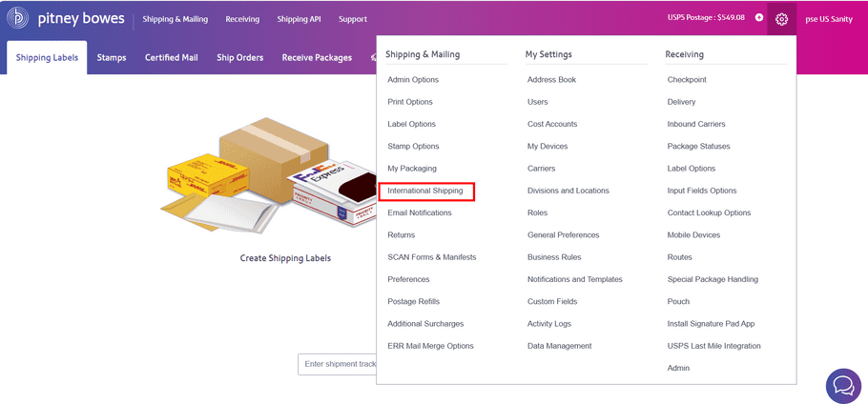Open Contact Lookup Options
The width and height of the screenshot is (868, 404).
[709, 212]
